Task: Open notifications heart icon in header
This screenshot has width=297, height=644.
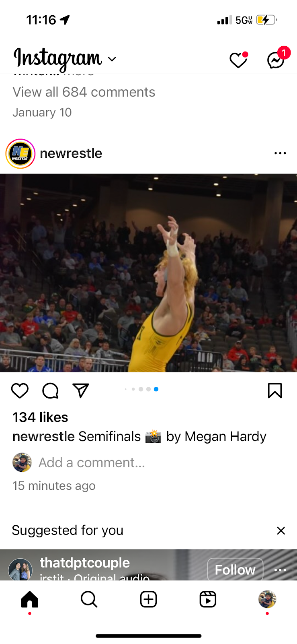Action: coord(238,60)
